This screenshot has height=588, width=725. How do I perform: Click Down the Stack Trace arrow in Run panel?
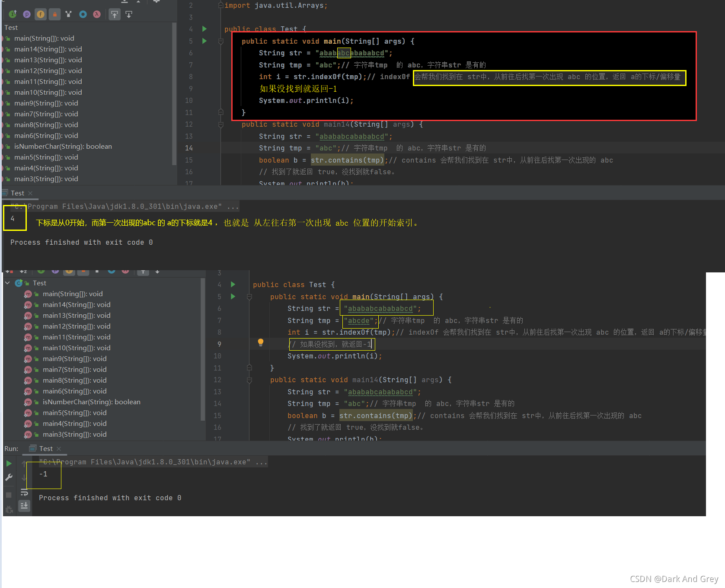[x=24, y=477]
